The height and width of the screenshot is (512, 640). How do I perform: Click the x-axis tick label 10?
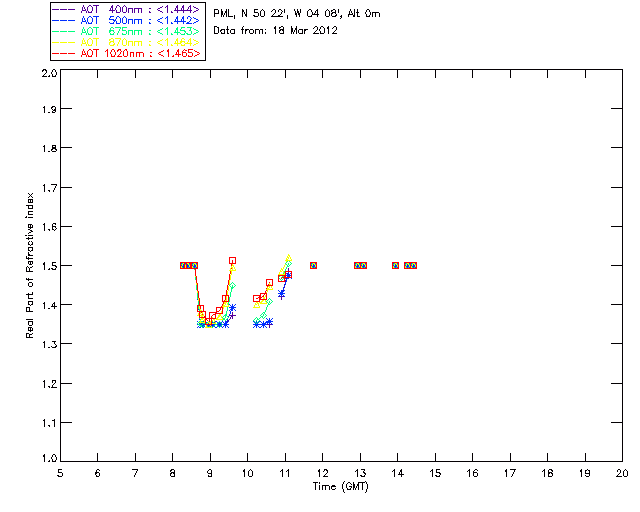coord(247,473)
